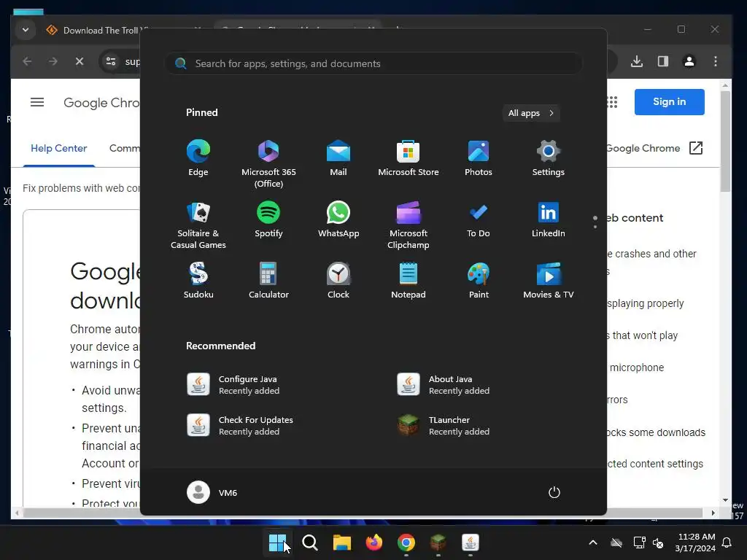Click the Windows Start button on taskbar
Image resolution: width=747 pixels, height=560 pixels.
point(277,542)
